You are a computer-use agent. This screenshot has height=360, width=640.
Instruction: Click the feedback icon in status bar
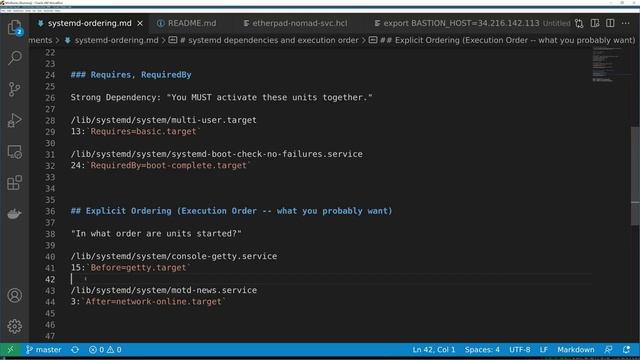point(608,349)
